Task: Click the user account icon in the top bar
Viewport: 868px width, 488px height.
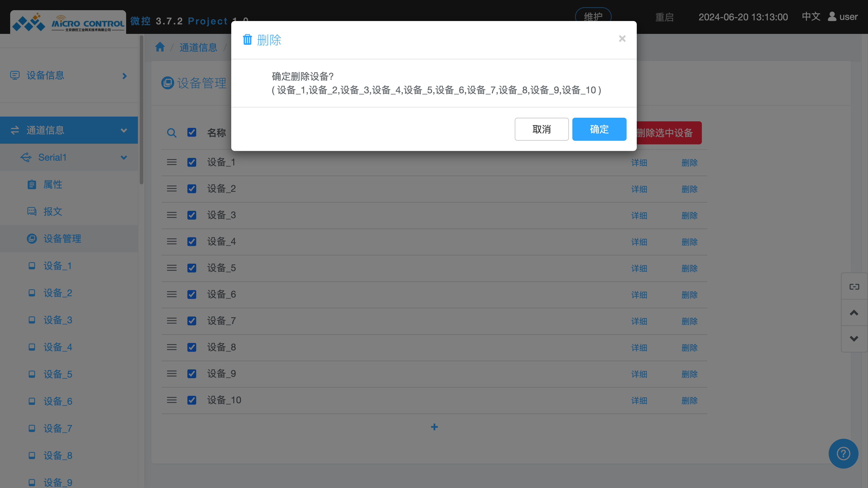Action: tap(832, 16)
